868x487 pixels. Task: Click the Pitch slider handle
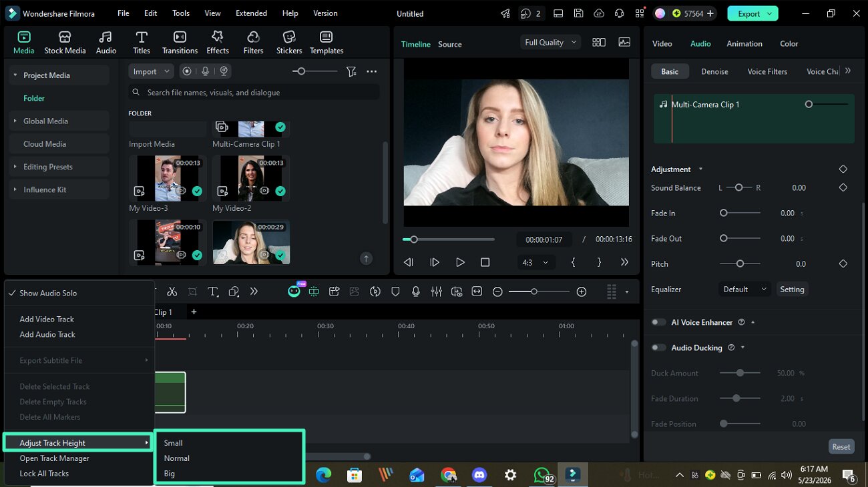click(740, 264)
